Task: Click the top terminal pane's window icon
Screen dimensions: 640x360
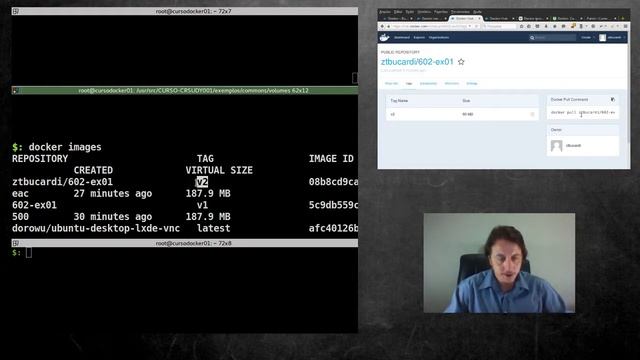Action: [16, 11]
